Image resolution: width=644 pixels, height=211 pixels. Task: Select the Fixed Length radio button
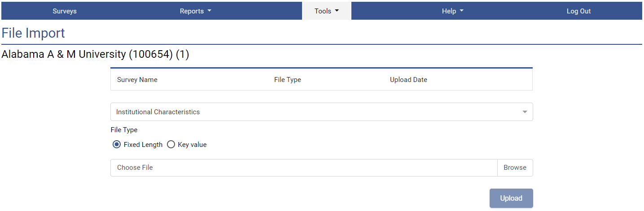click(x=117, y=145)
